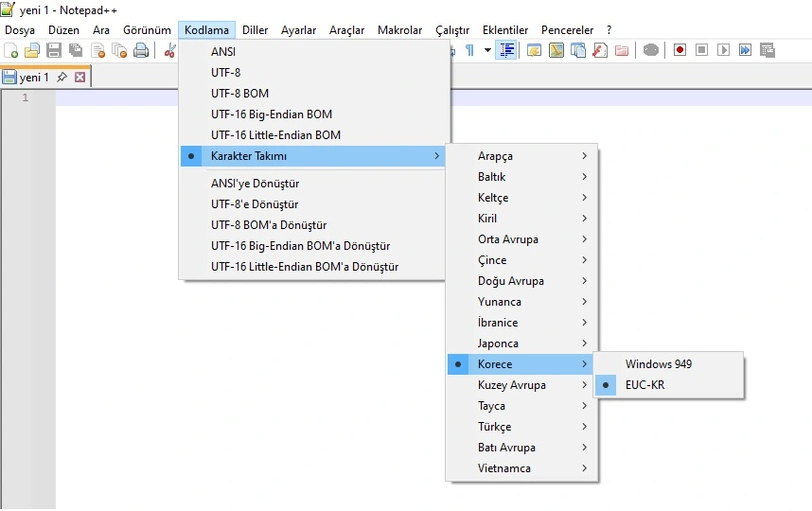Viewport: 812px width, 511px height.
Task: Expand the Japonca submenu
Action: coord(522,344)
